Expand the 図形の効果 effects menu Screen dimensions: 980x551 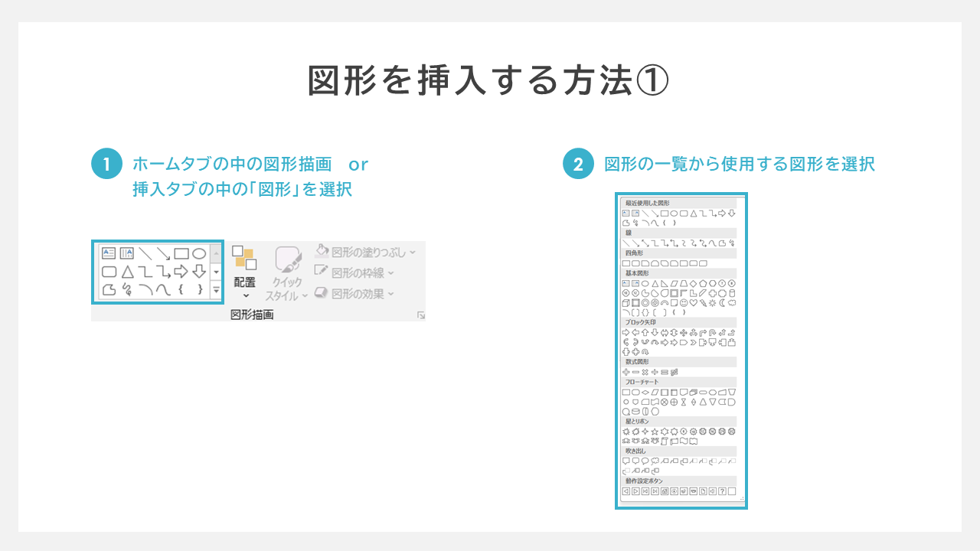354,292
